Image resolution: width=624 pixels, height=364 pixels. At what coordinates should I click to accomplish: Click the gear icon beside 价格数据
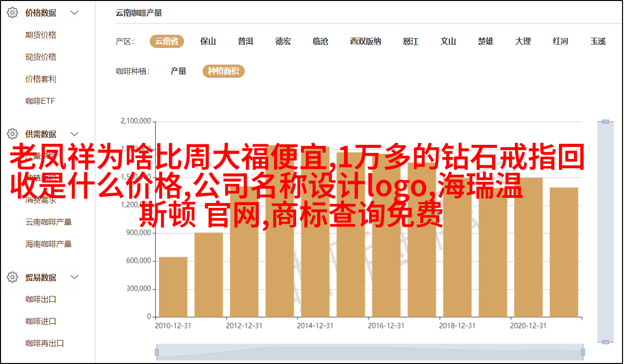[12, 13]
